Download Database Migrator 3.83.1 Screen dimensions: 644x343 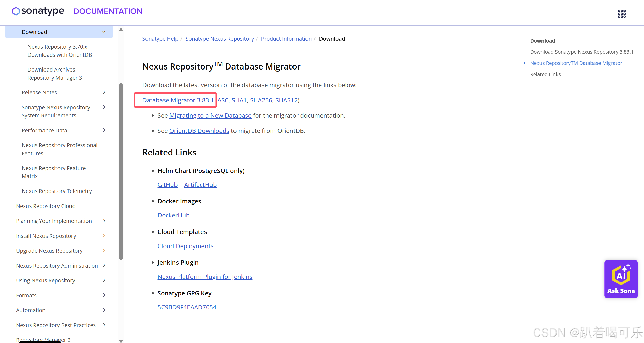click(178, 100)
